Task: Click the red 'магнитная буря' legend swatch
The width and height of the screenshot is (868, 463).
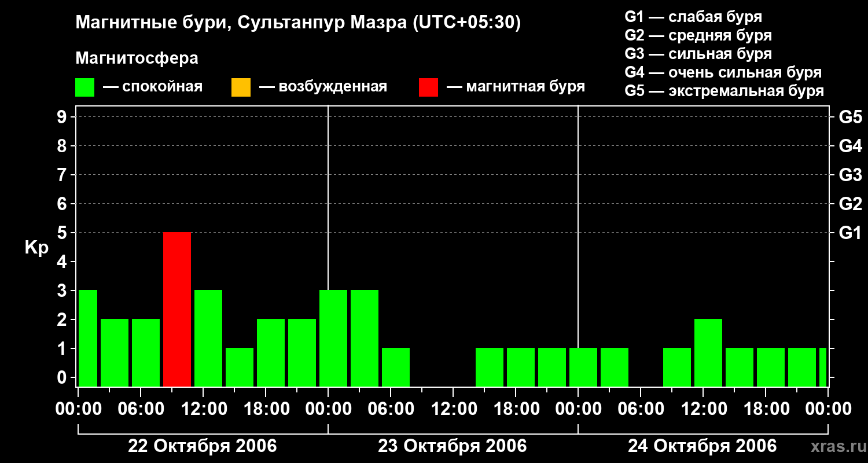Action: [x=428, y=87]
